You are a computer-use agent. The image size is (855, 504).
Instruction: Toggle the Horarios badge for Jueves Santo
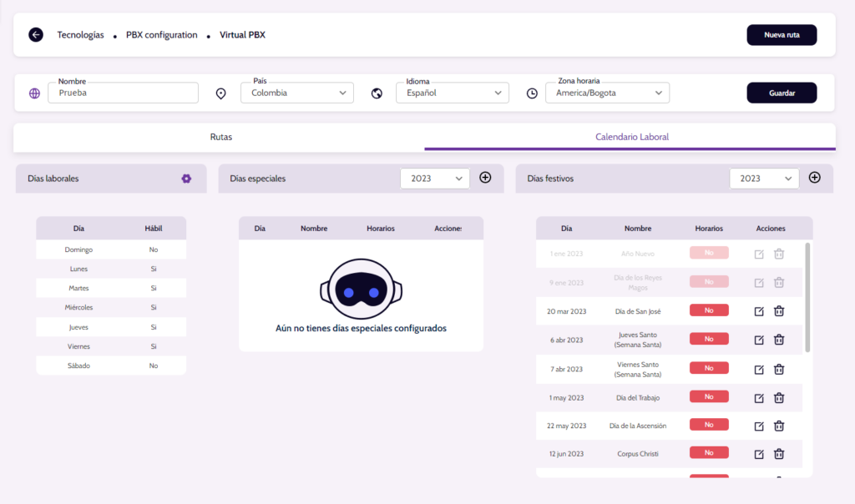[x=709, y=339]
